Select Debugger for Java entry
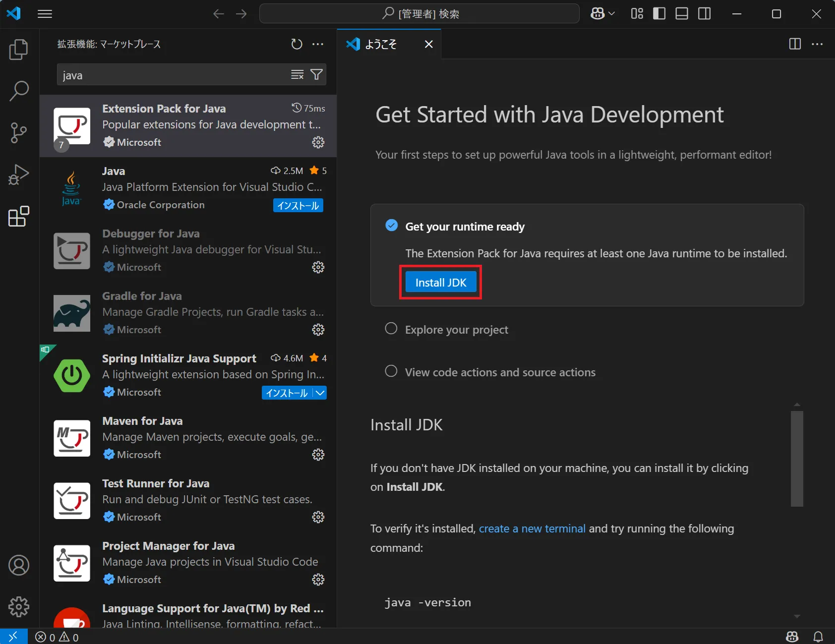The width and height of the screenshot is (835, 644). point(188,251)
